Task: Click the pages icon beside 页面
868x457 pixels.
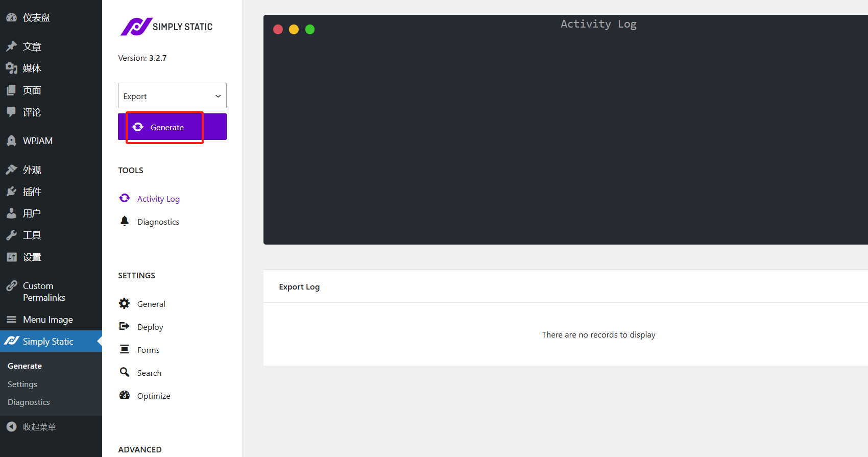Action: tap(11, 90)
